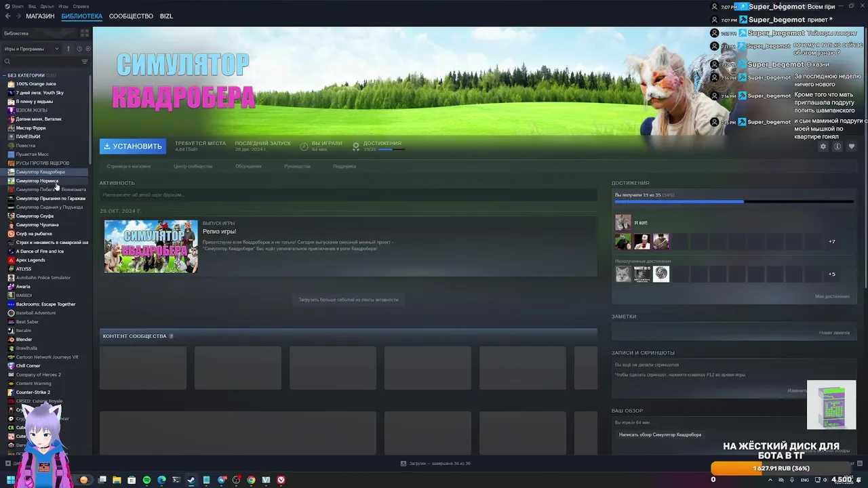Open Обсуждения link
Image resolution: width=868 pixels, height=488 pixels.
248,166
